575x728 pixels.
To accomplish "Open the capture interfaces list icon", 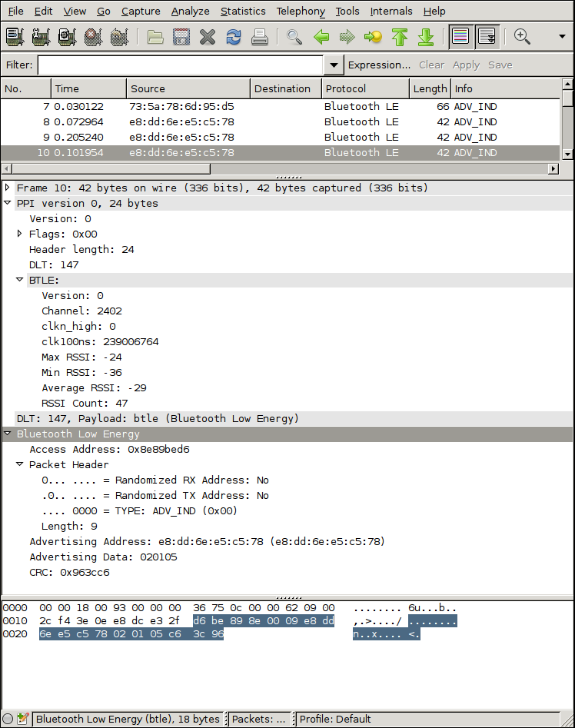I will pyautogui.click(x=15, y=37).
